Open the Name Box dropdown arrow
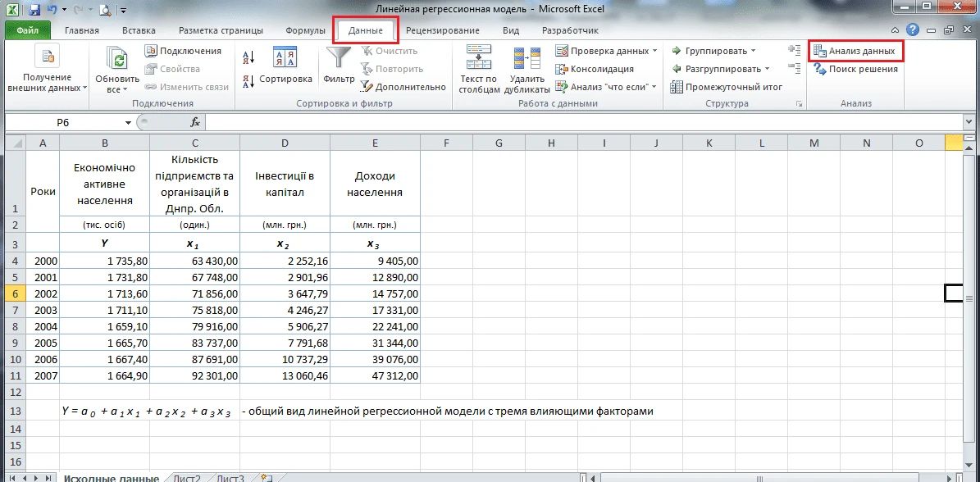Image resolution: width=980 pixels, height=482 pixels. 128,122
